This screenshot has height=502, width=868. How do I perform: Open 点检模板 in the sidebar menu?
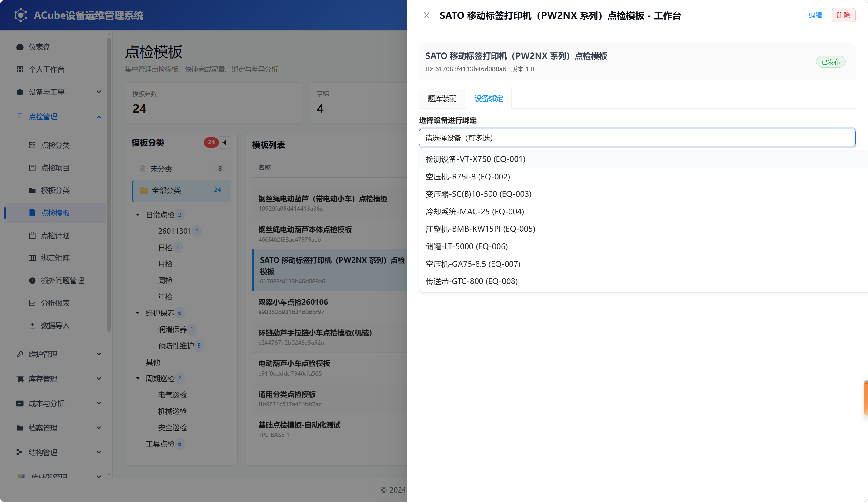point(55,213)
